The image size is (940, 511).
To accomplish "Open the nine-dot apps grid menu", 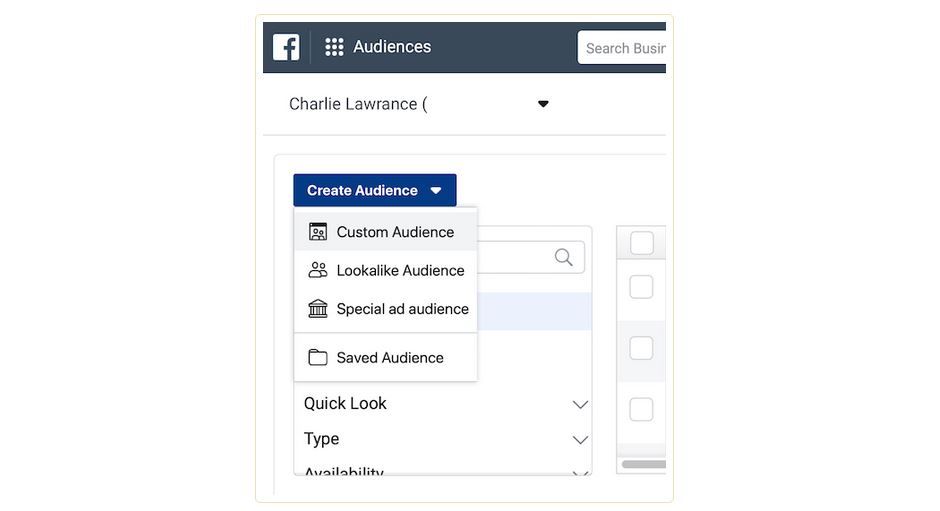I will pyautogui.click(x=334, y=47).
